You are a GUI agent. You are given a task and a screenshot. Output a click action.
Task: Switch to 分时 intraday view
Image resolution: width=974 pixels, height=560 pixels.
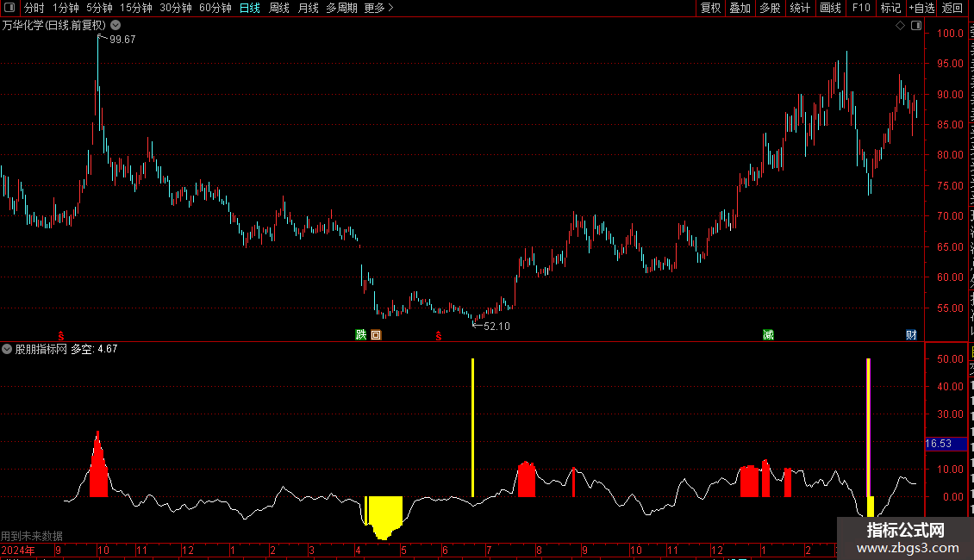tap(34, 8)
